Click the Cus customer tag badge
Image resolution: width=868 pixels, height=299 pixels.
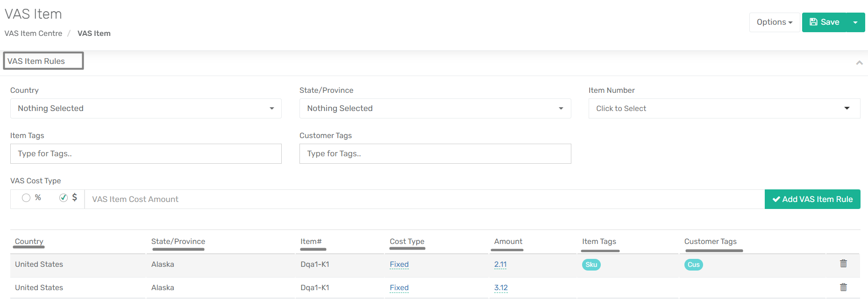[694, 264]
